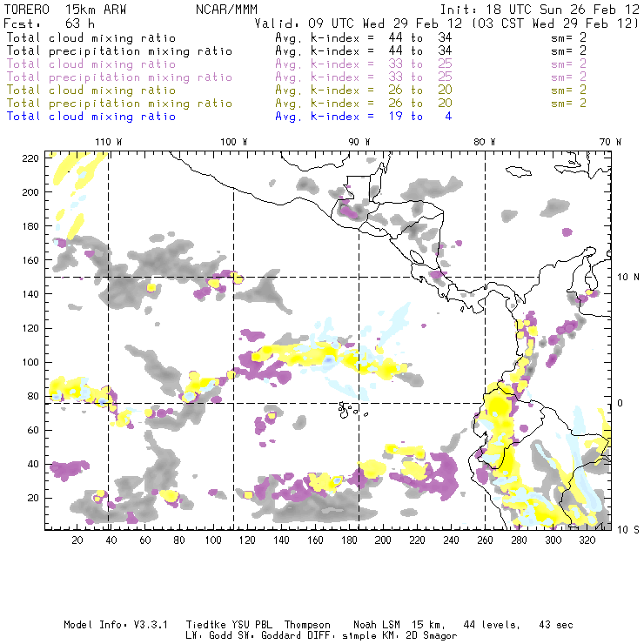
Task: Click the "(03 CST Wed 29 Feb 12)" text
Action: pos(554,23)
